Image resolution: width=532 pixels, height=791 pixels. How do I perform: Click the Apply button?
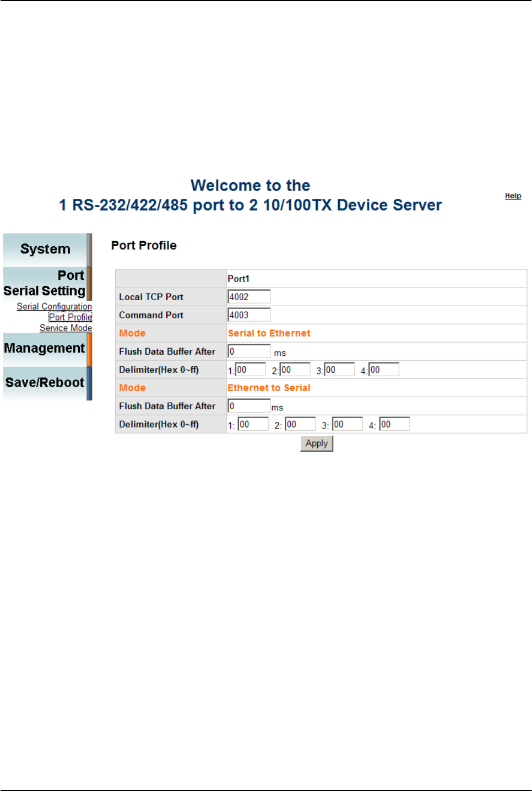coord(317,443)
